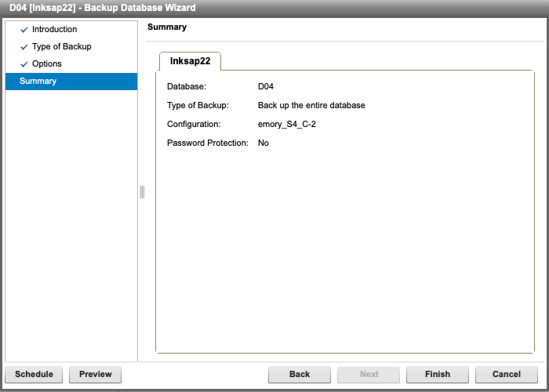
Task: Click the greyed-out Next button
Action: 369,375
